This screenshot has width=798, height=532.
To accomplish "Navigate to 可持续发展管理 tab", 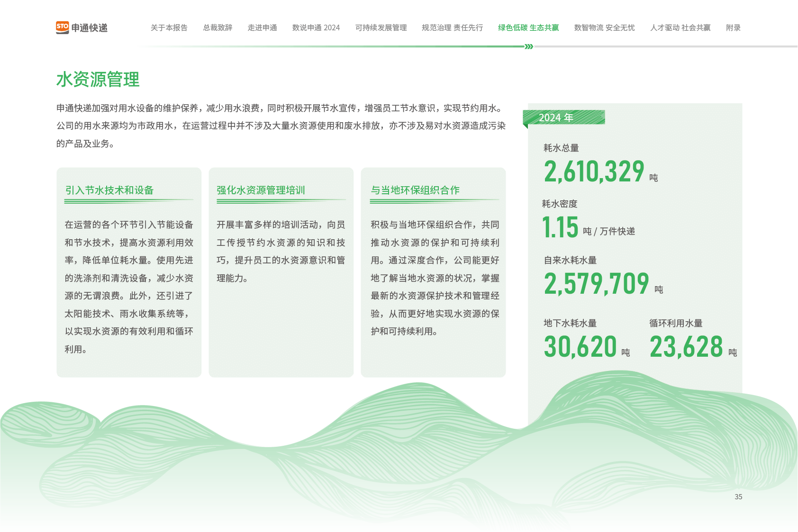I will 381,27.
